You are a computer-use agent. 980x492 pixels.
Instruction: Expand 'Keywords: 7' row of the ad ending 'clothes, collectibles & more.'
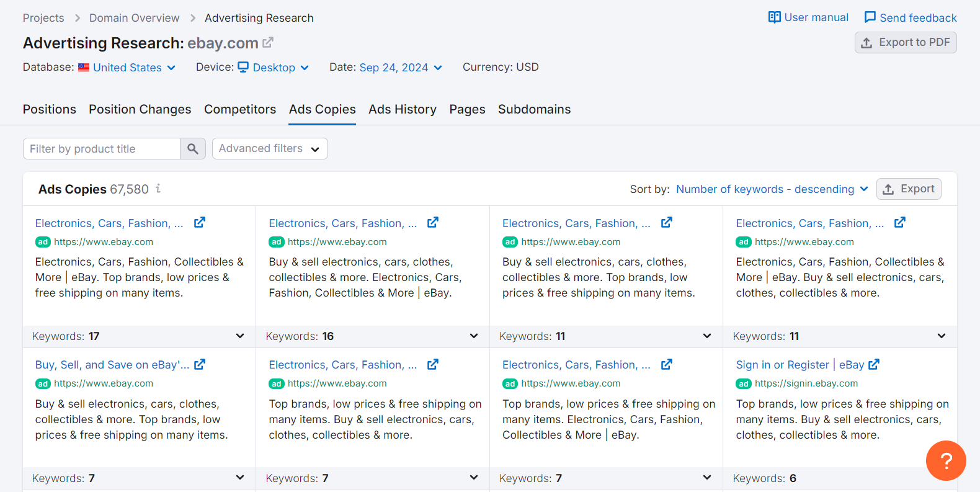[x=373, y=478]
